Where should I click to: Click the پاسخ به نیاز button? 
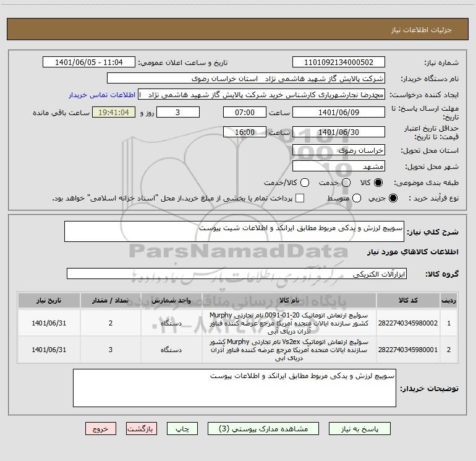360,429
